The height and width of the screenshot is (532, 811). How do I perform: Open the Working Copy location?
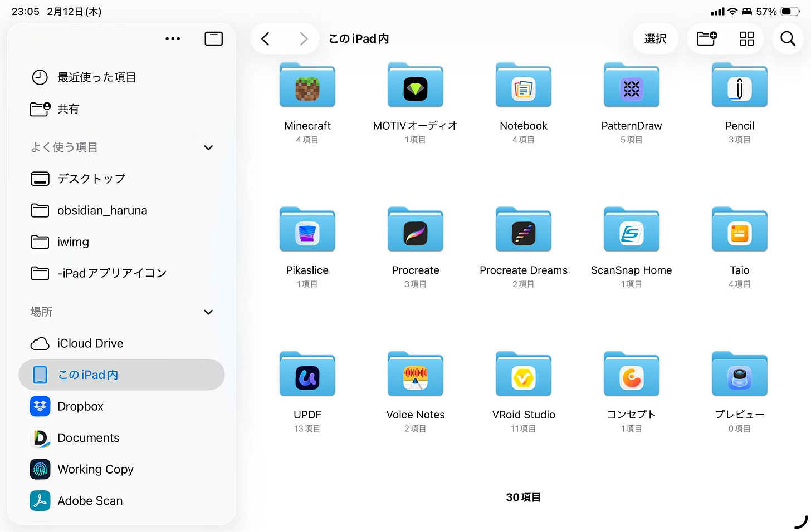pos(95,469)
